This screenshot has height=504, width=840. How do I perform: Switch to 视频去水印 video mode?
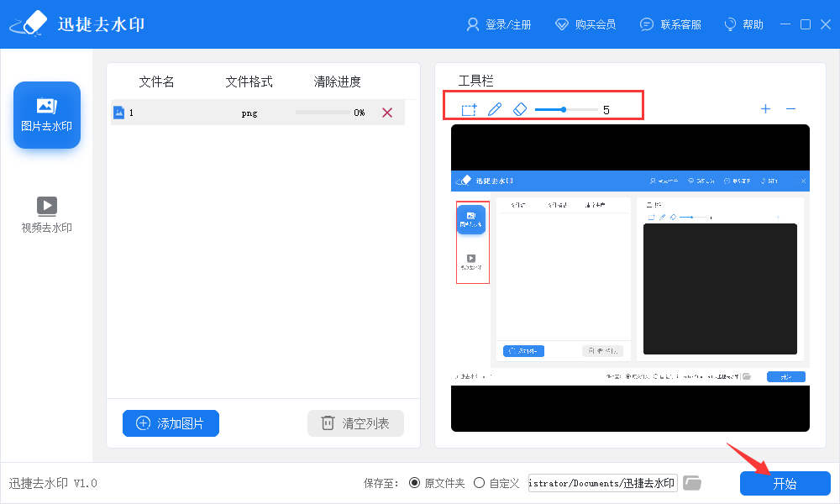[x=46, y=215]
